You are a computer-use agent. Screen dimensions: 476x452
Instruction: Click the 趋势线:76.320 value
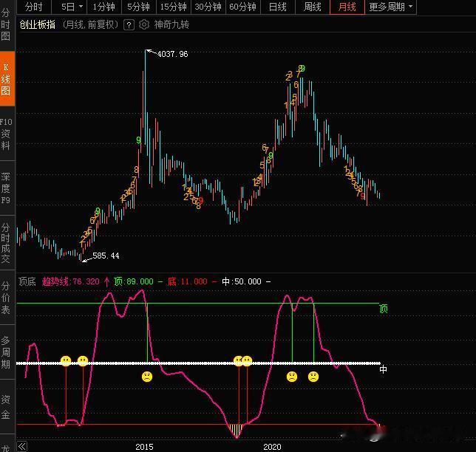point(71,281)
